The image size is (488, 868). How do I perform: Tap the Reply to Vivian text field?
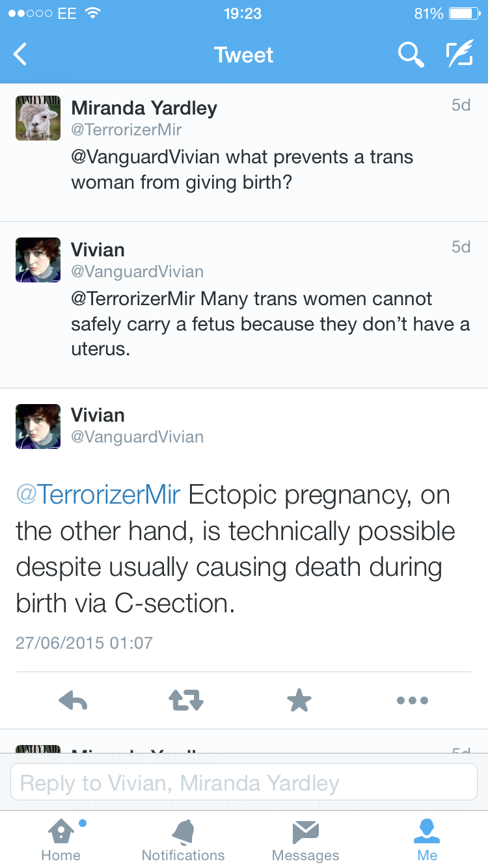point(244,783)
